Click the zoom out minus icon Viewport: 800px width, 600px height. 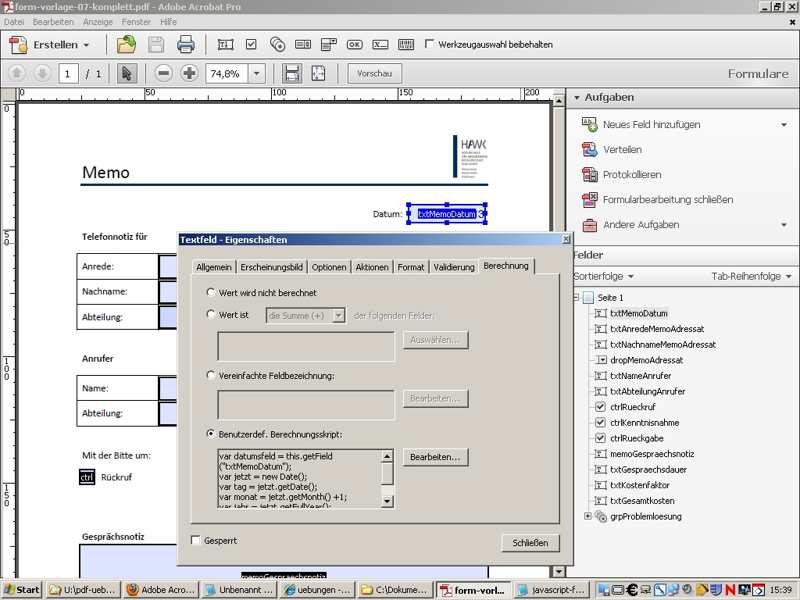click(x=163, y=73)
